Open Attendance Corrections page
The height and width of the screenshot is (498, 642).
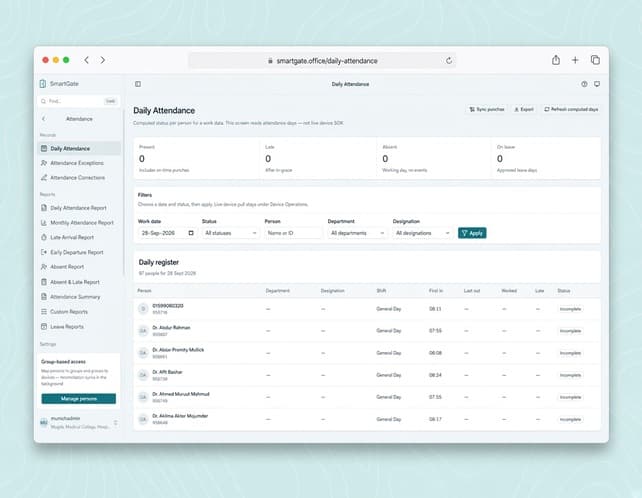tap(80, 177)
